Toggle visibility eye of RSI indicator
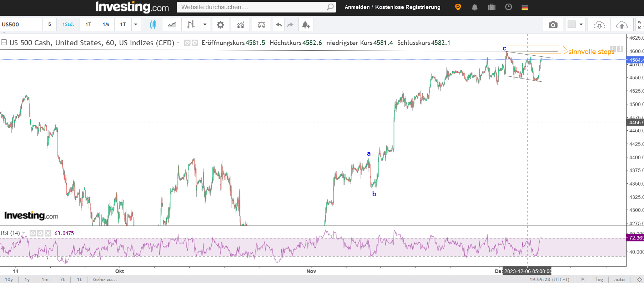Viewport: 644px width, 283px height. (x=32, y=233)
